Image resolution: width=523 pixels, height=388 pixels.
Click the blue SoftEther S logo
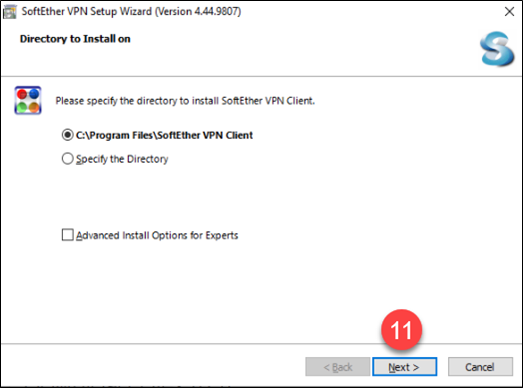497,49
